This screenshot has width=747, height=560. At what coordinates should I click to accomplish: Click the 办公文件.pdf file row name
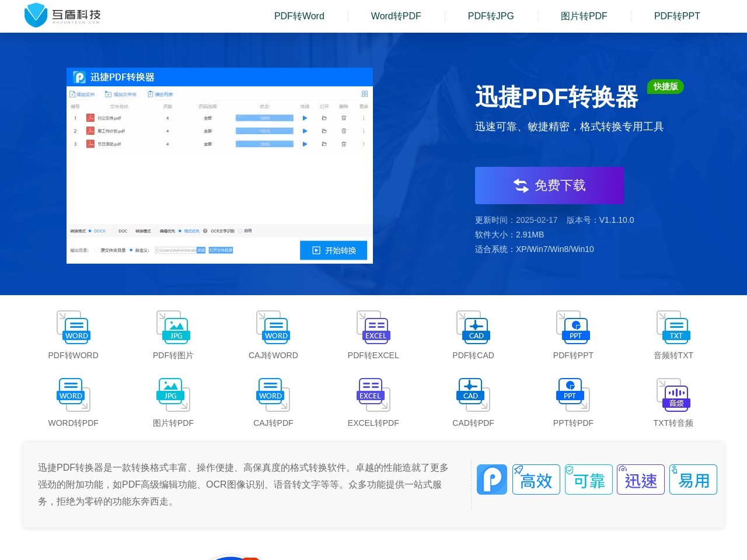(109, 118)
